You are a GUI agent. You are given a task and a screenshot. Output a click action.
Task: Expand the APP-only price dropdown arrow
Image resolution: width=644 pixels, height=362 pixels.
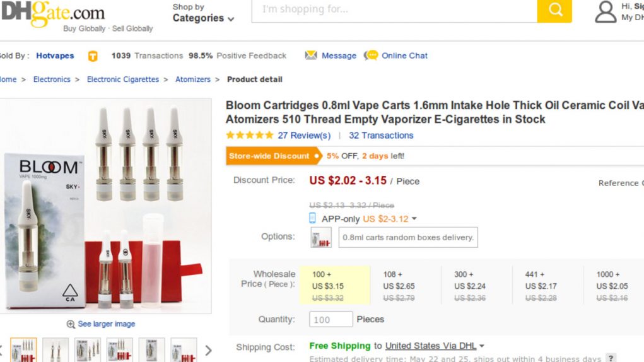[x=414, y=219]
